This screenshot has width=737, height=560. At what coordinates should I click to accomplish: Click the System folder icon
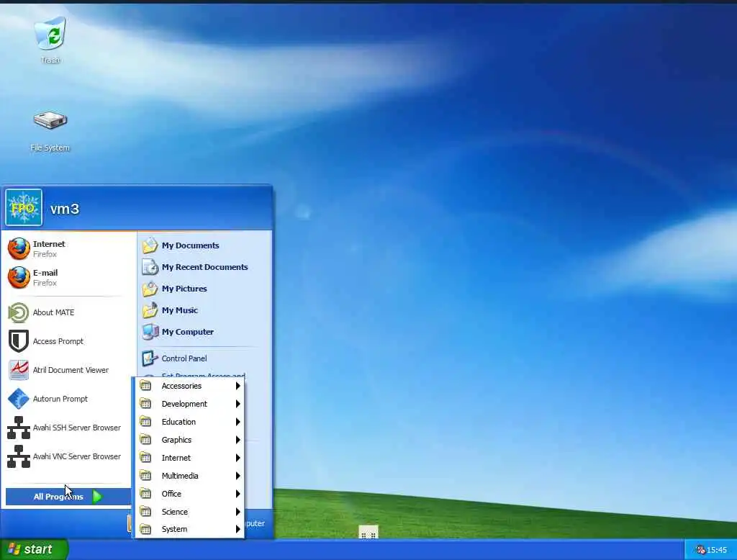pyautogui.click(x=145, y=530)
